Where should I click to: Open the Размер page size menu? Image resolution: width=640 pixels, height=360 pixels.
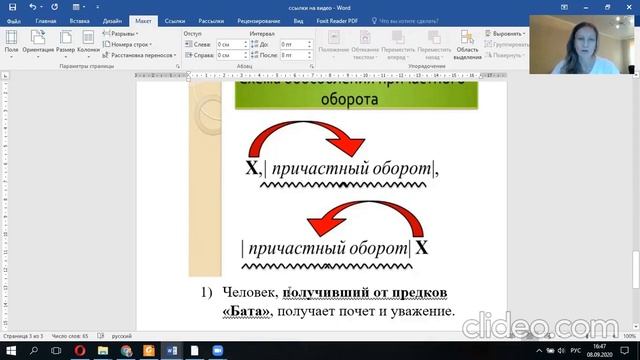65,44
